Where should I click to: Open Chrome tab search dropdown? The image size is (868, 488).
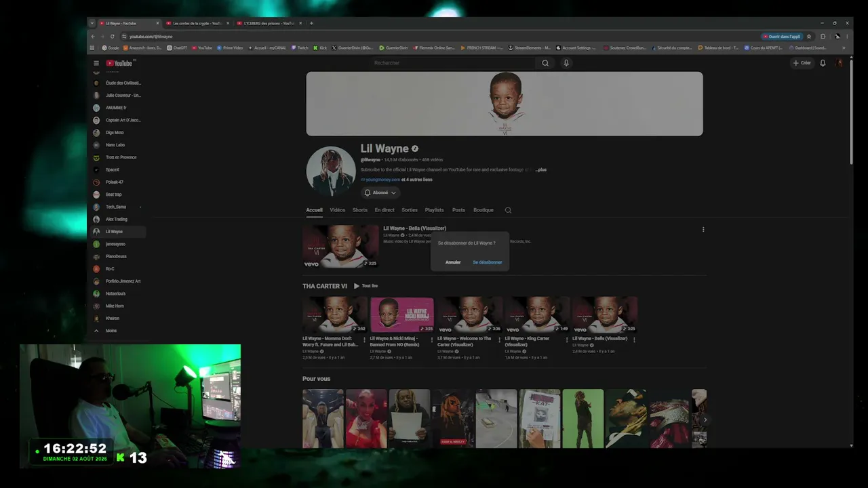(x=92, y=23)
